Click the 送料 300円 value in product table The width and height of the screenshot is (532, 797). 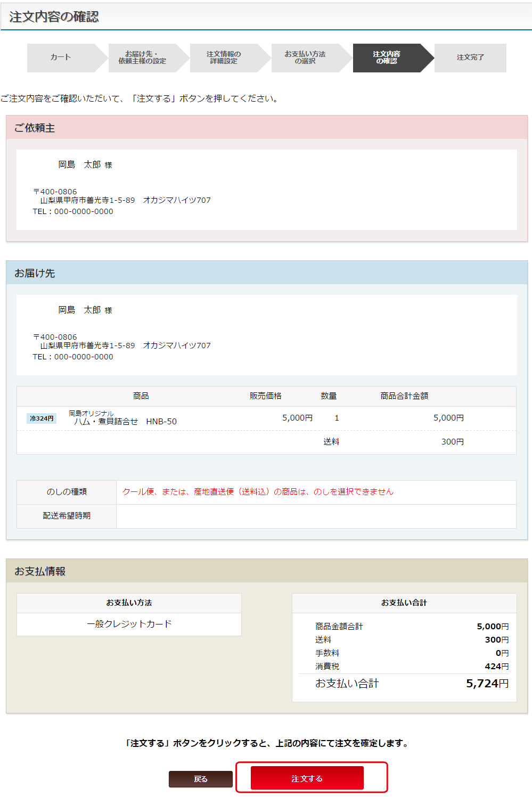pyautogui.click(x=453, y=442)
